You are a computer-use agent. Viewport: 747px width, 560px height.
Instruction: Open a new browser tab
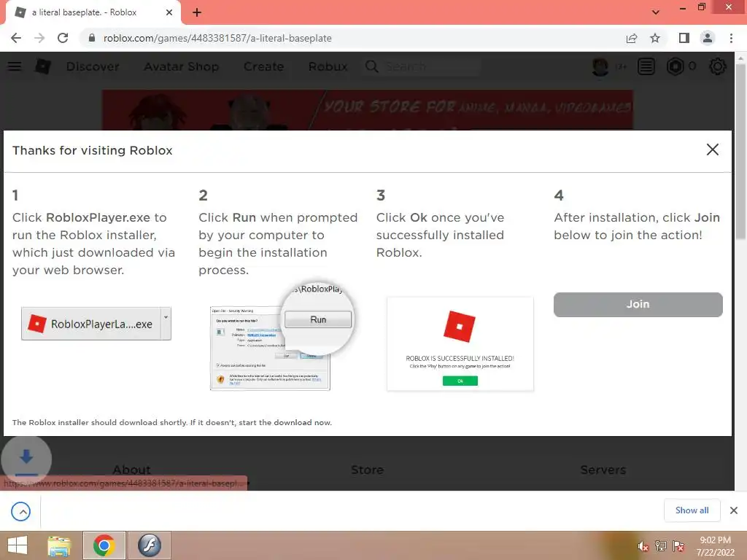(197, 12)
